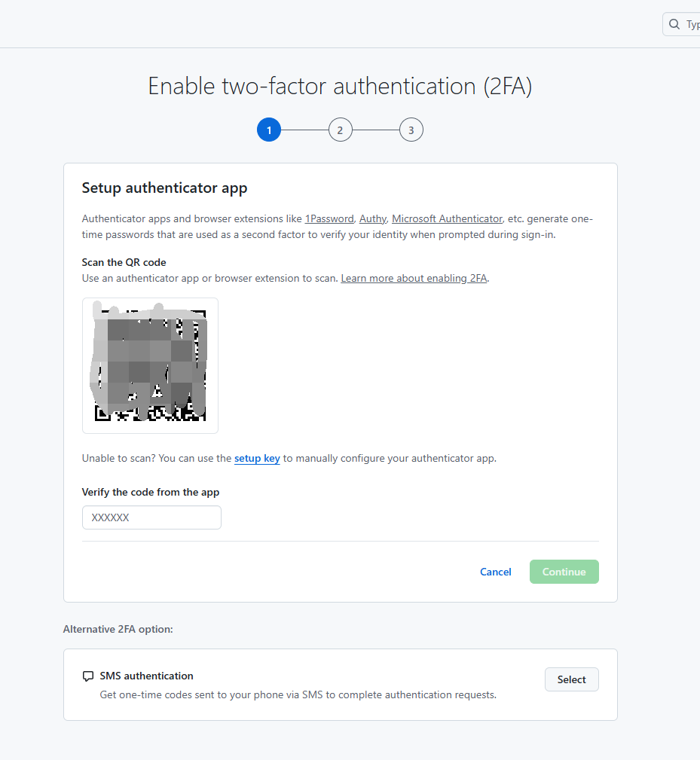Click the blurred QR code image
The image size is (700, 760).
click(x=150, y=365)
